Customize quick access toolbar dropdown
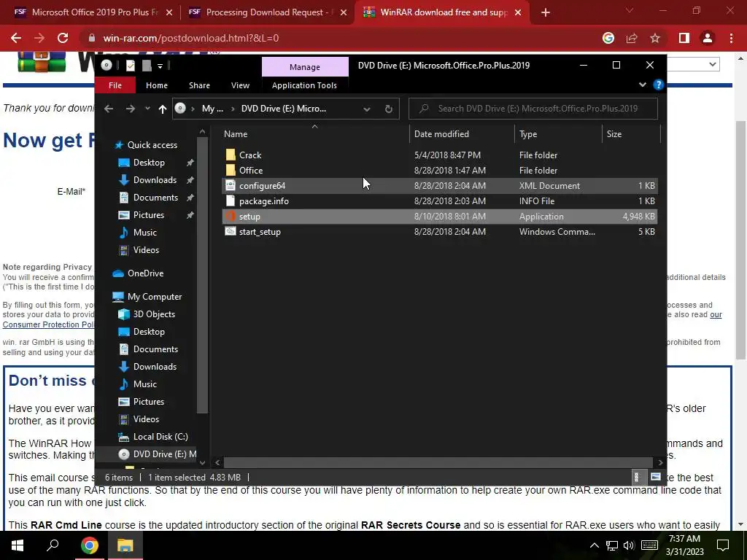The image size is (747, 560). [160, 66]
